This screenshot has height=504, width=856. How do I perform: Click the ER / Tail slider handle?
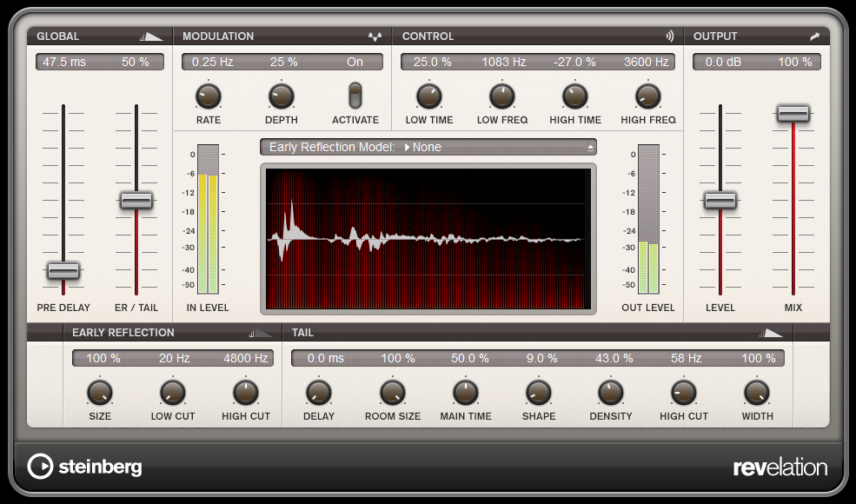[x=136, y=201]
